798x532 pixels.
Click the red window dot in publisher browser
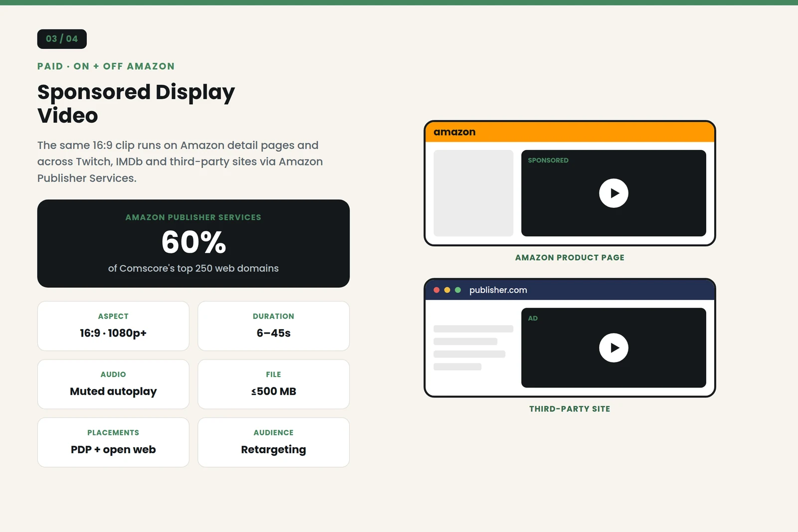pyautogui.click(x=436, y=290)
